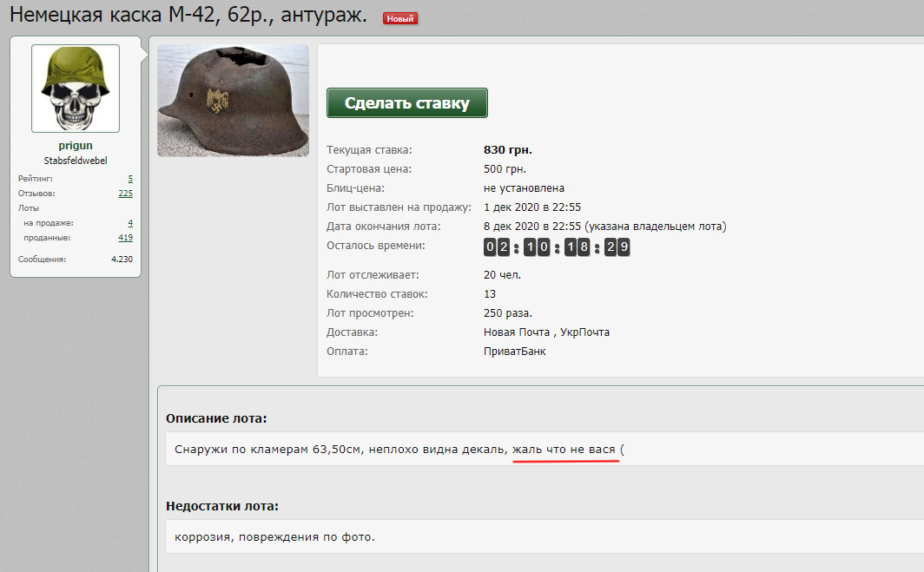The image size is (924, 572).
Task: Click the green "Сделать ставку" button
Action: coord(406,103)
